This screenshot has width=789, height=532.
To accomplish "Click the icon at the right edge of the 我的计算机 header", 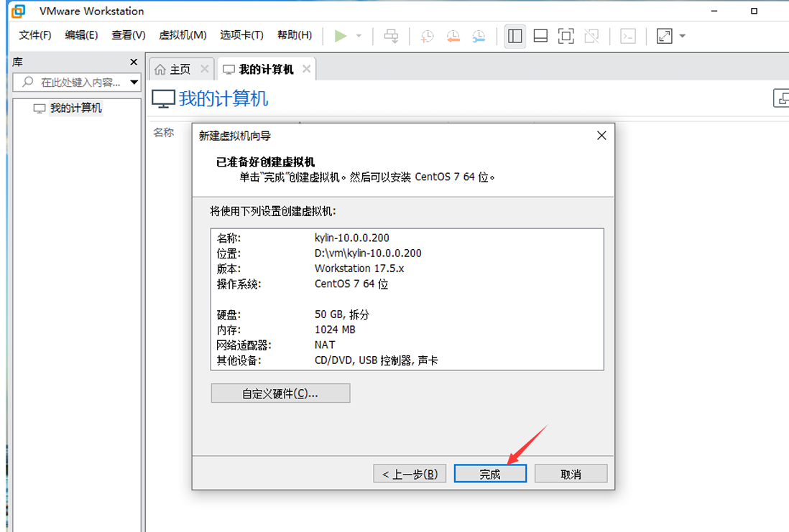I will (781, 98).
